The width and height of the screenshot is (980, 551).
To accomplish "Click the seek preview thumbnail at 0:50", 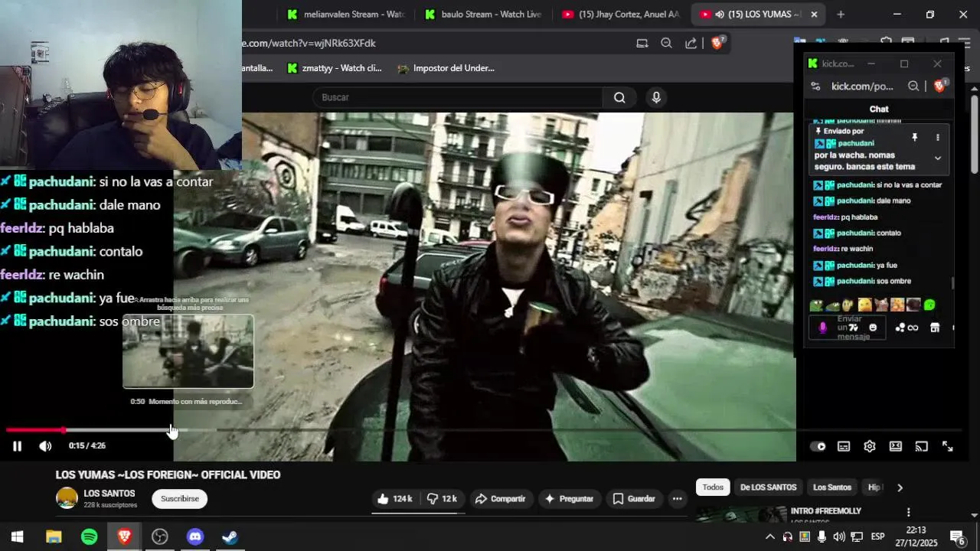I will (188, 351).
